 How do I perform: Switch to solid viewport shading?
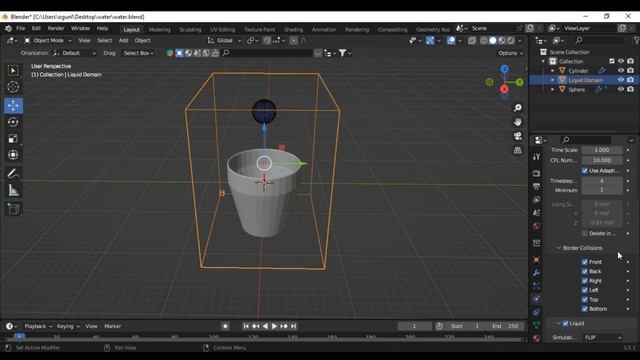tap(493, 40)
